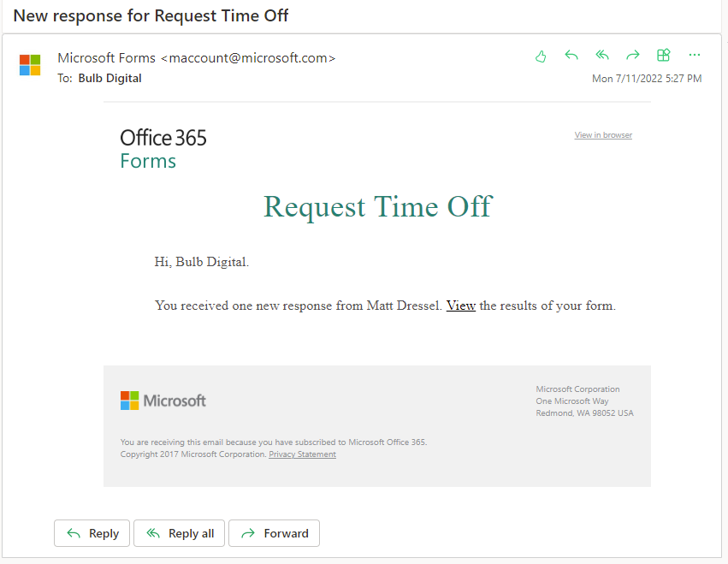Viewport: 728px width, 564px height.
Task: Open the Apps grid icon in header toolbar
Action: pyautogui.click(x=663, y=56)
